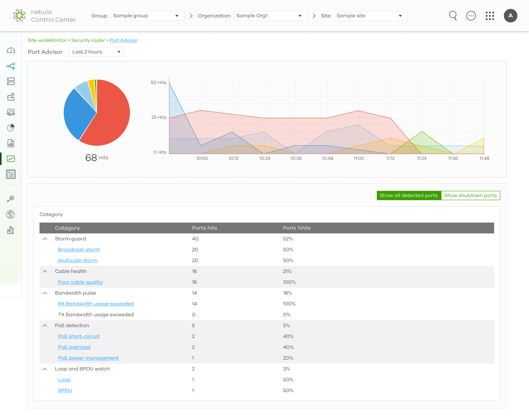This screenshot has width=529, height=420.
Task: Collapse the Loop and BPDU watch row
Action: point(45,369)
